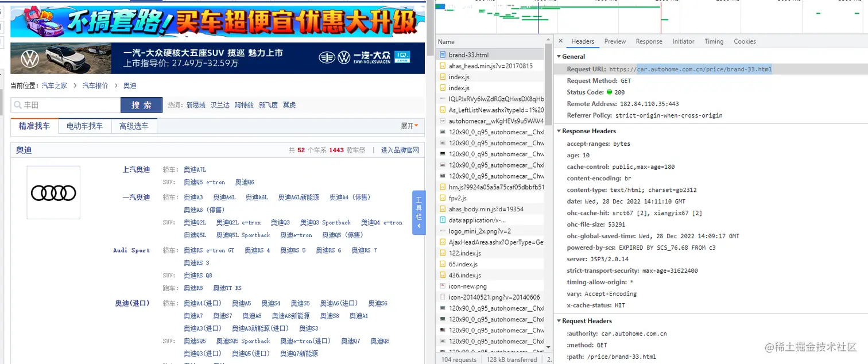The image size is (868, 364).
Task: Select the 精准找车 tab
Action: click(34, 126)
